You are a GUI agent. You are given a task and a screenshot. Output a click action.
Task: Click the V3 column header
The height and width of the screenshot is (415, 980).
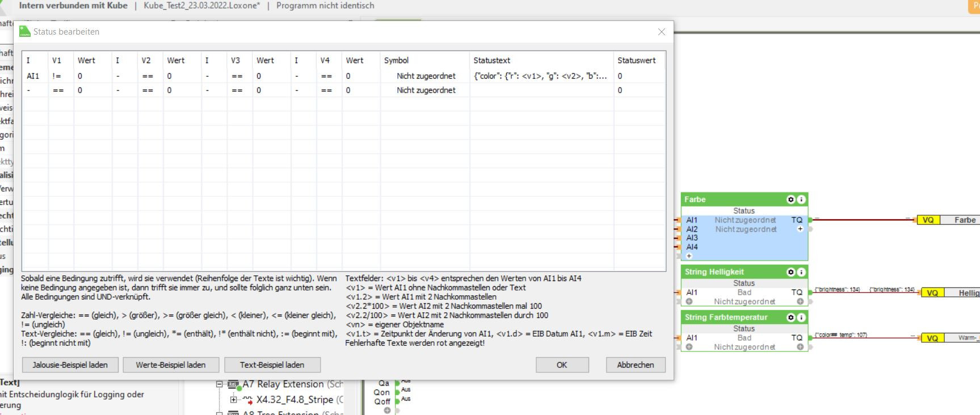239,60
